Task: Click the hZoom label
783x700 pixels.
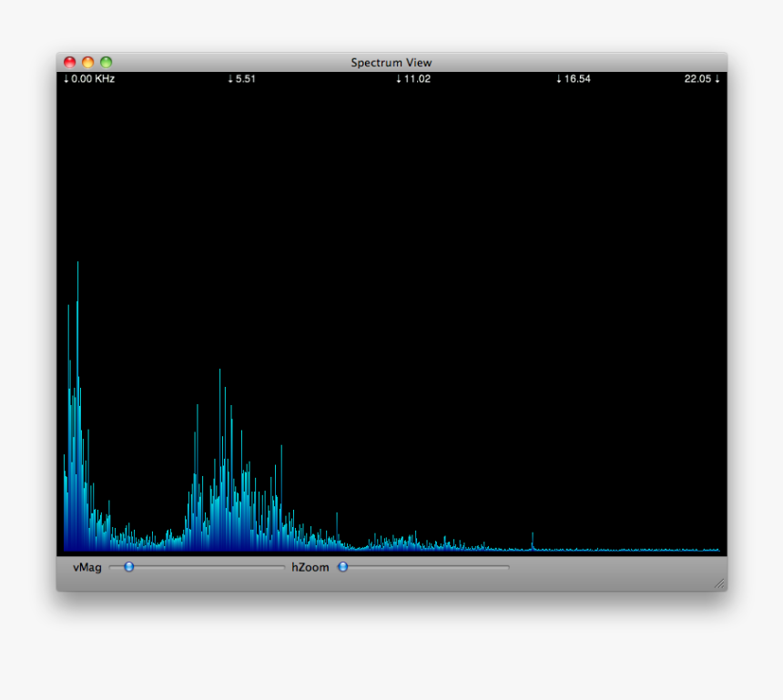Action: [x=309, y=566]
